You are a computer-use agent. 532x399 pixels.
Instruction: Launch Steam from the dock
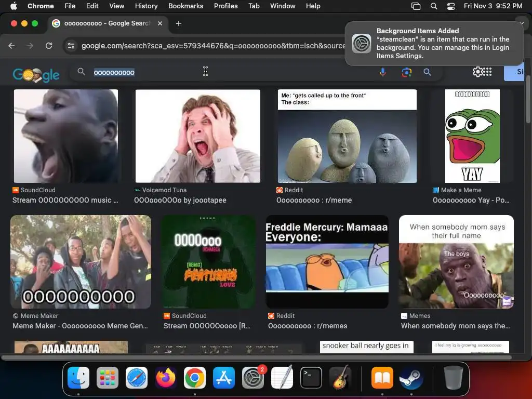click(x=411, y=378)
